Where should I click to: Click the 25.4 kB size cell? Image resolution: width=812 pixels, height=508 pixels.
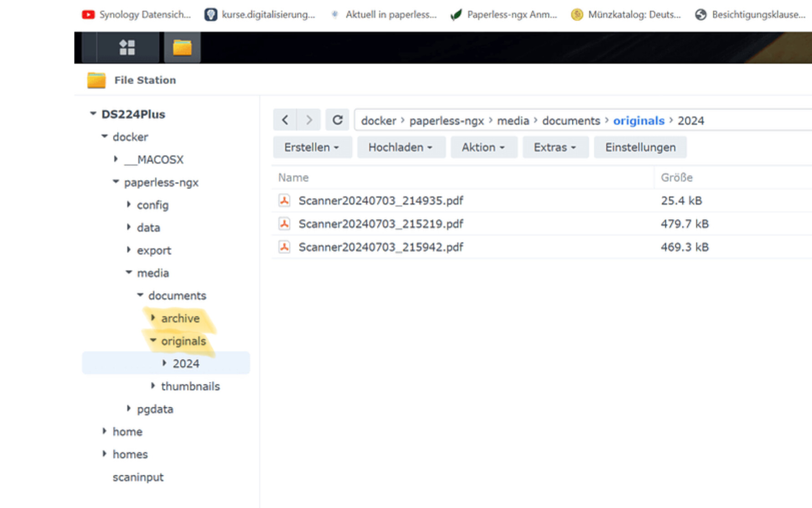coord(681,200)
